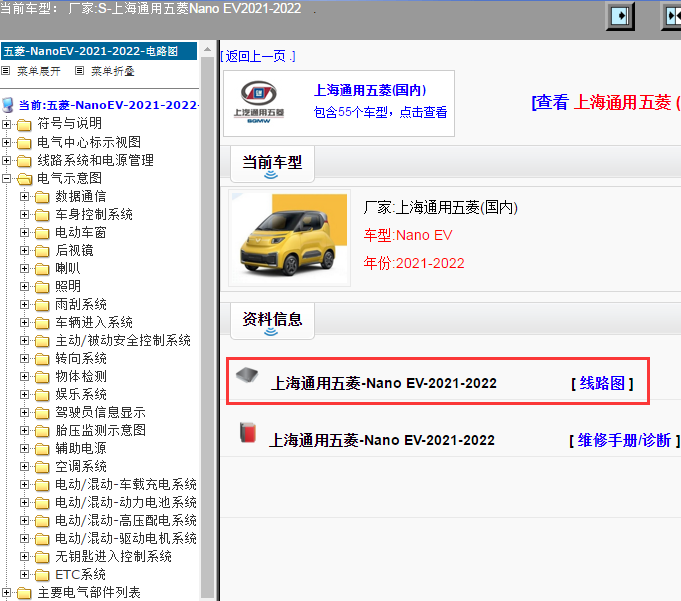Expand the 数据通信 subfolder
681x601 pixels.
[x=24, y=196]
